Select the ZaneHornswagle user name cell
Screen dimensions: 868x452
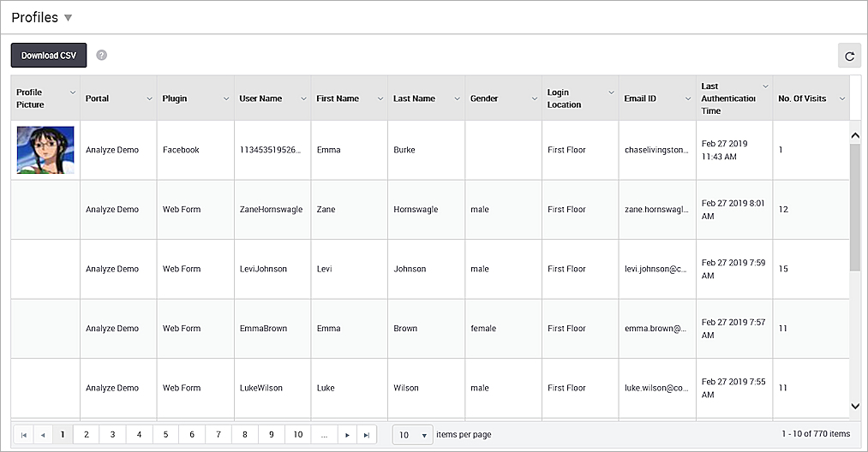point(272,210)
